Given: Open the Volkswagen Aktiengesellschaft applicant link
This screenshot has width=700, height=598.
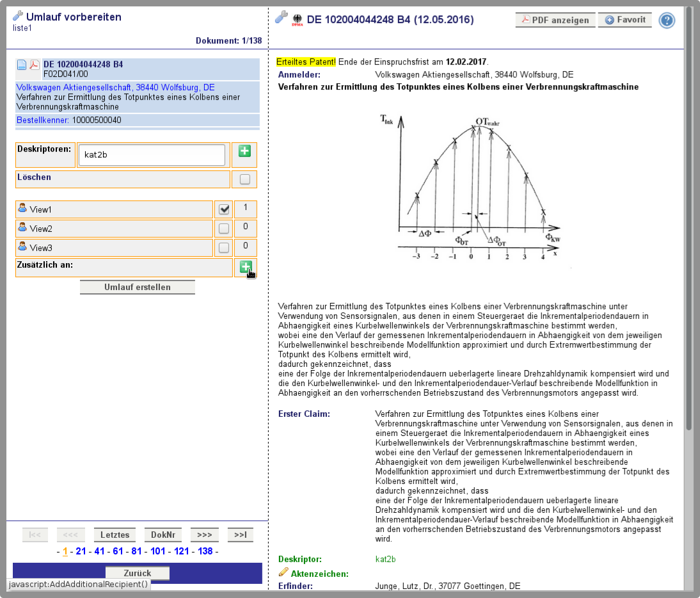Looking at the screenshot, I should 116,88.
